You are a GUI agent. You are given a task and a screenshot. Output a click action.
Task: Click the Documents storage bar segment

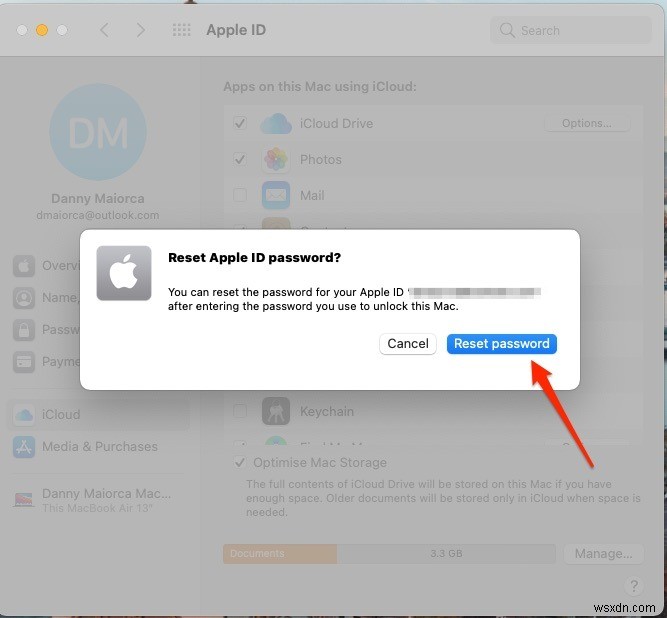[x=280, y=554]
